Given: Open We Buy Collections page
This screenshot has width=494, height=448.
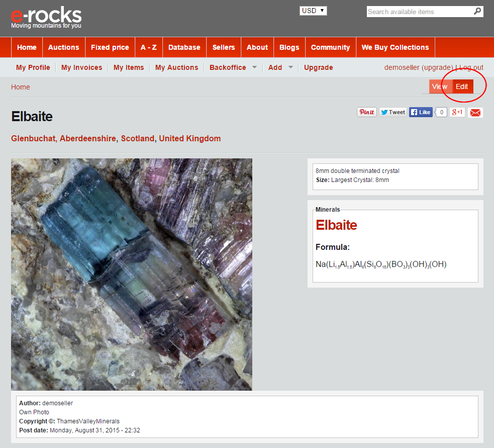Looking at the screenshot, I should 396,47.
